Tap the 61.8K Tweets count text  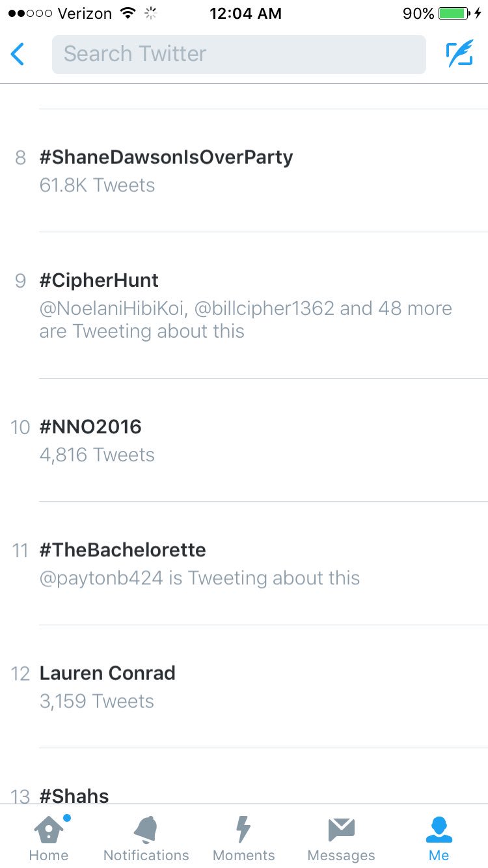pyautogui.click(x=97, y=185)
